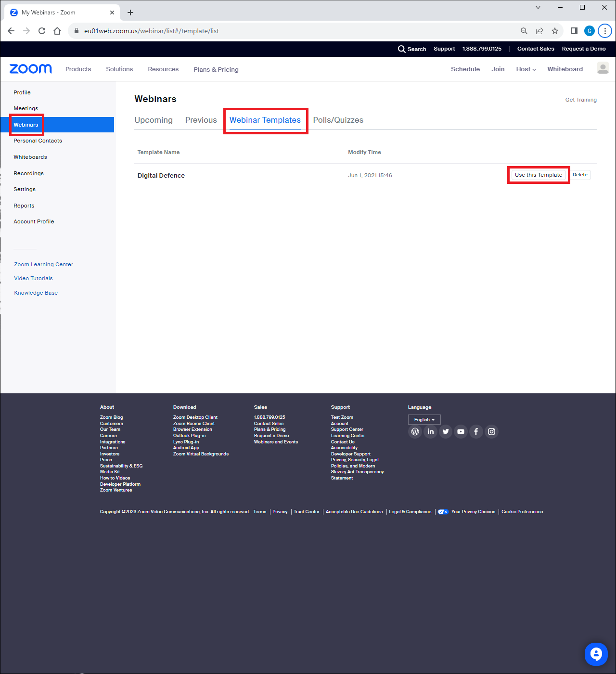Viewport: 616px width, 674px height.
Task: Open the Get Training link
Action: pyautogui.click(x=581, y=100)
